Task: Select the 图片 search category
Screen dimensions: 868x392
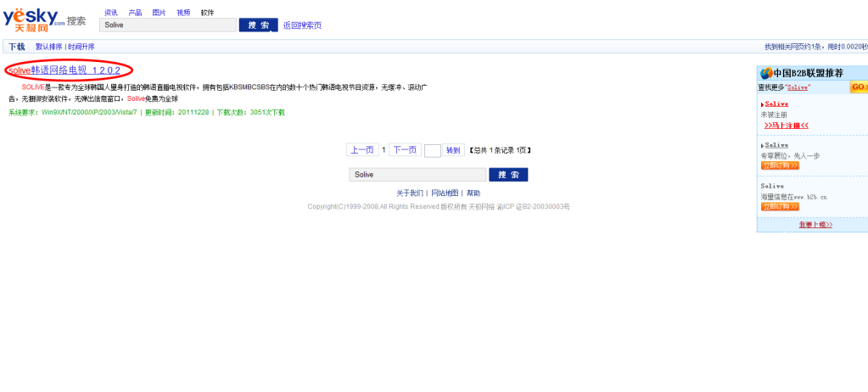Action: pos(159,13)
